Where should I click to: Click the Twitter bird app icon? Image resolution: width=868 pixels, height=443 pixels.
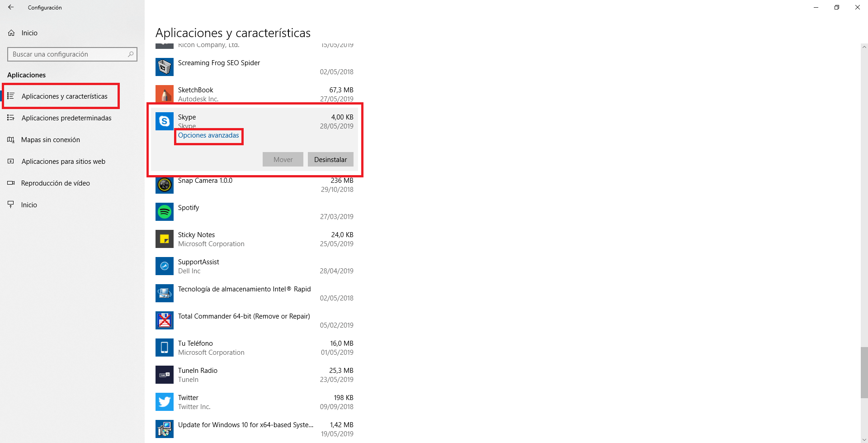165,402
